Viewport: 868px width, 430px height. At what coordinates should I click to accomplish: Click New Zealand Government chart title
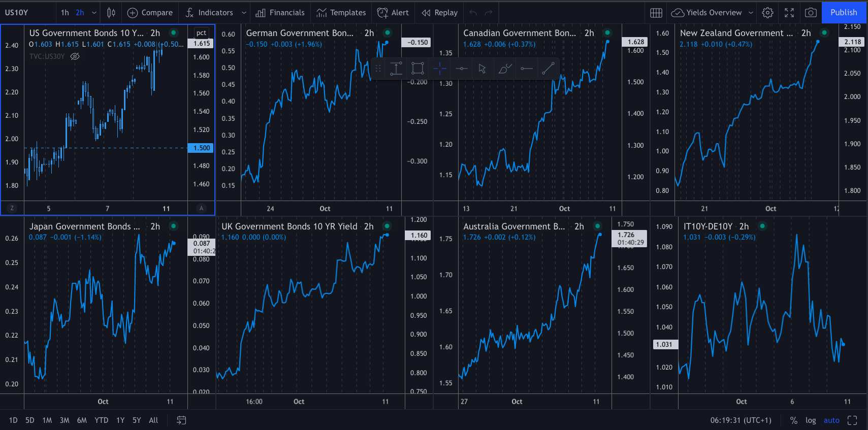coord(736,33)
